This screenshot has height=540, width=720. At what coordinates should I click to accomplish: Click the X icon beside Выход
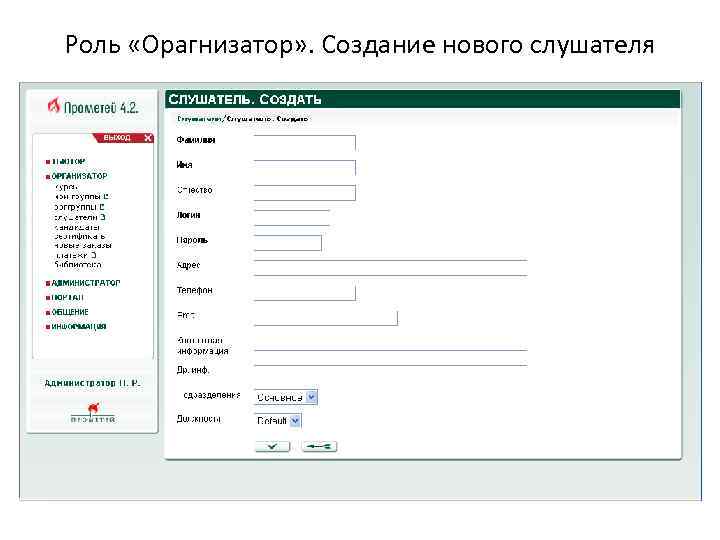(x=148, y=138)
